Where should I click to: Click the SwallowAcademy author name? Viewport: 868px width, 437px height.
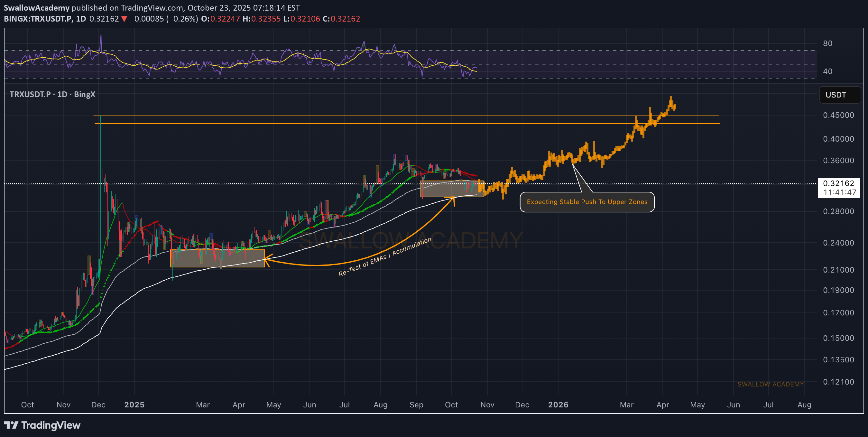point(36,7)
